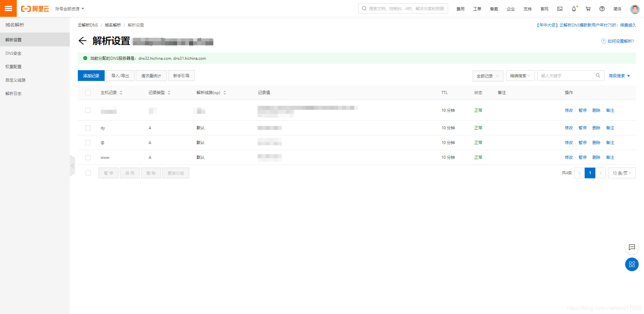Click the keyword search magnifier icon
The image size is (644, 314).
[x=598, y=76]
